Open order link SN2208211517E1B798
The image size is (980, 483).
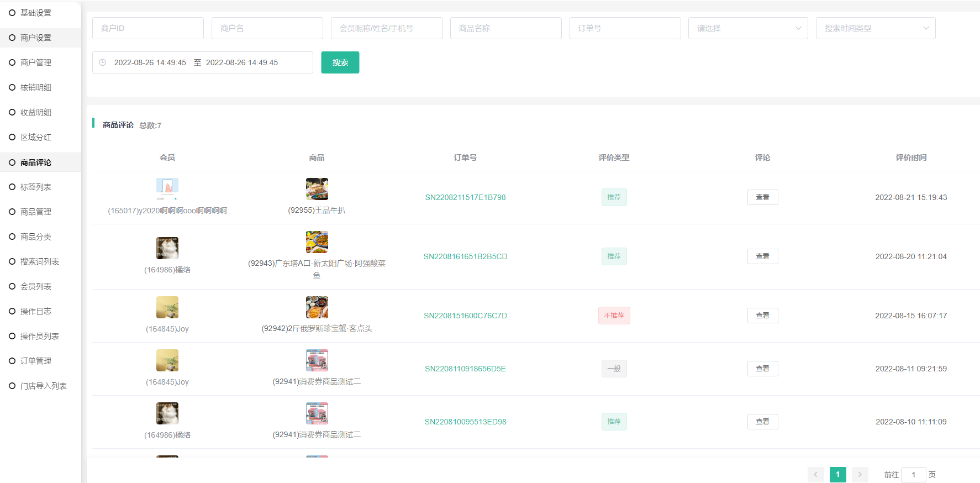coord(465,197)
